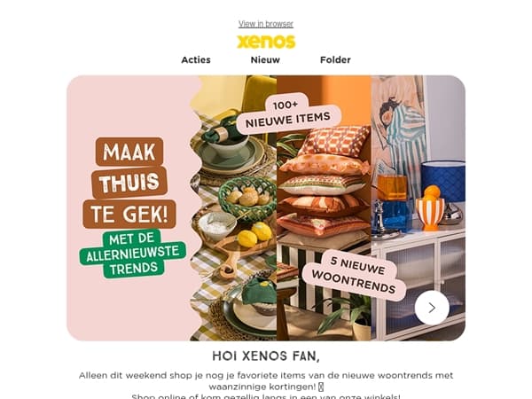
Task: Click the 100+ Nieuwe Items badge
Action: pos(287,113)
